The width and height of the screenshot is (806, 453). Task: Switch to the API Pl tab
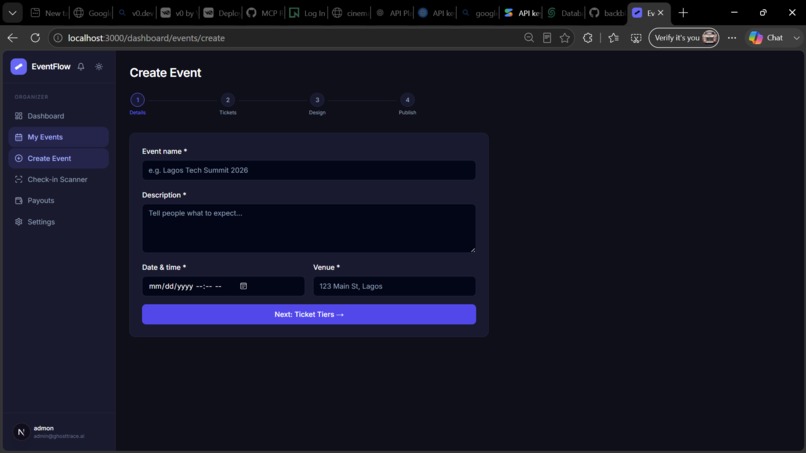[393, 13]
